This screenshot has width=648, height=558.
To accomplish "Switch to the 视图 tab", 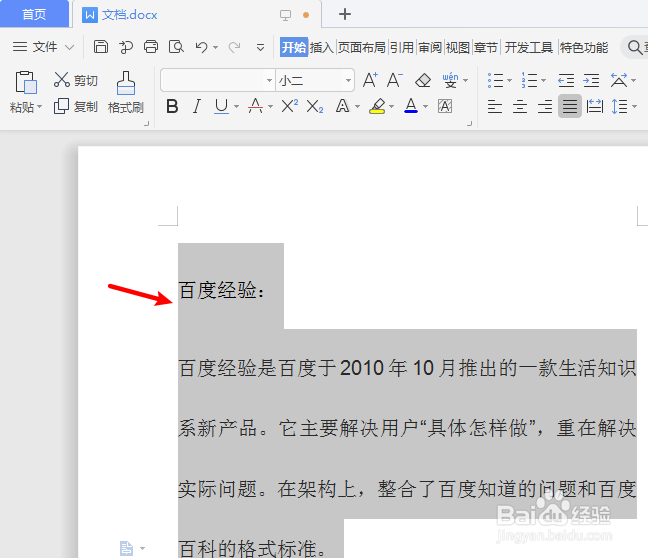I will click(x=457, y=48).
